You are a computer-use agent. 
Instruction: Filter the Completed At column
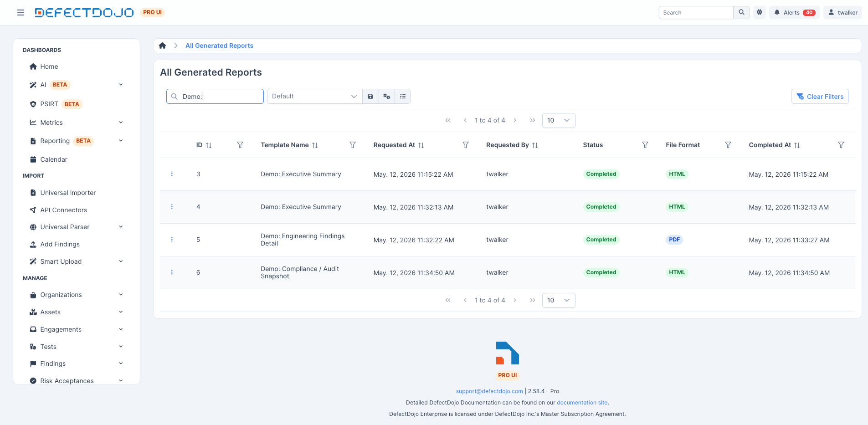[841, 145]
